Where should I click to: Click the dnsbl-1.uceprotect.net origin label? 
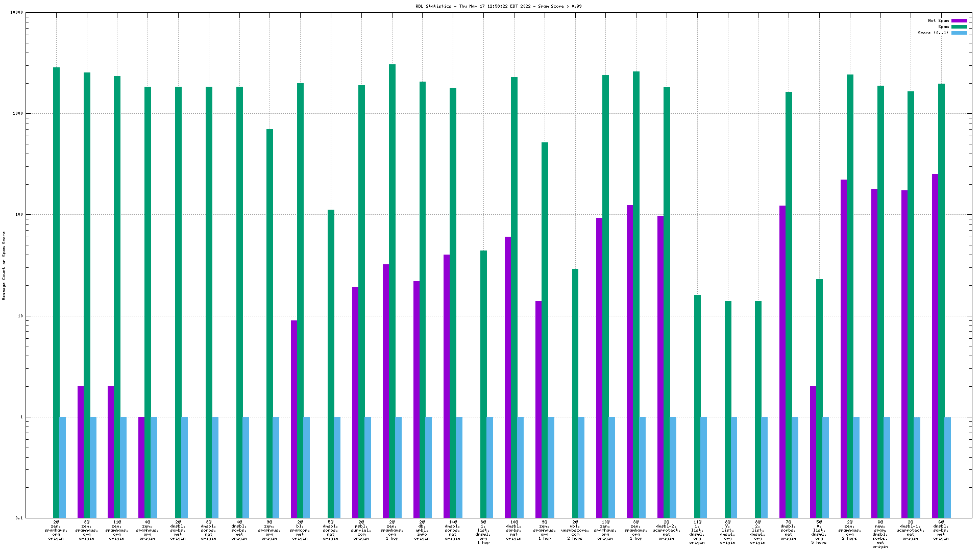[911, 530]
